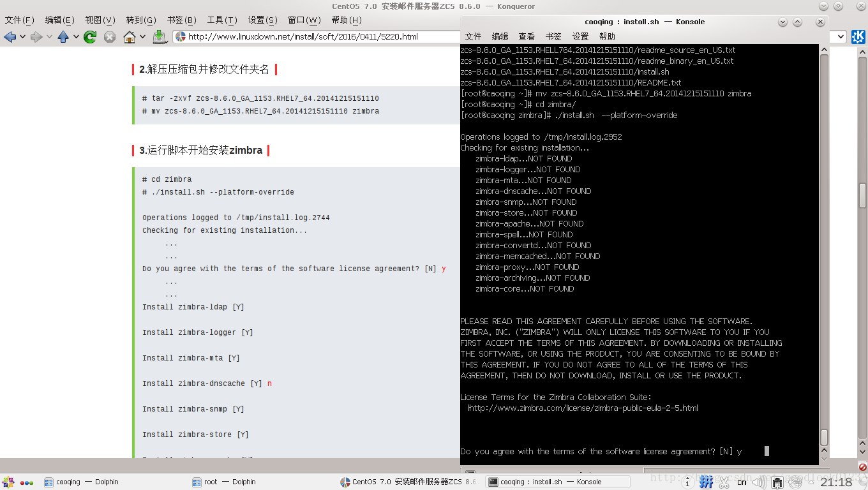868x490 pixels.
Task: Open Konqueror 帮助(H) menu
Action: coord(347,20)
